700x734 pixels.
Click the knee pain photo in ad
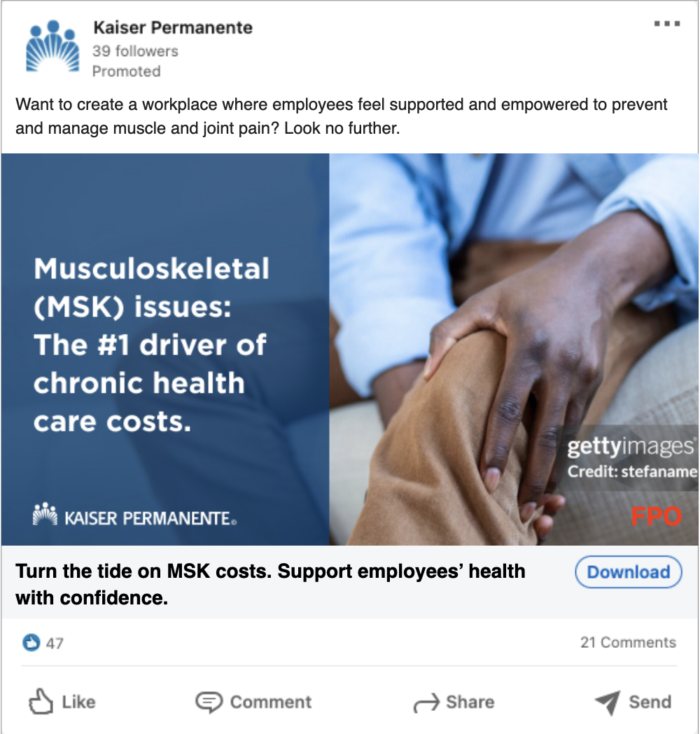(514, 349)
